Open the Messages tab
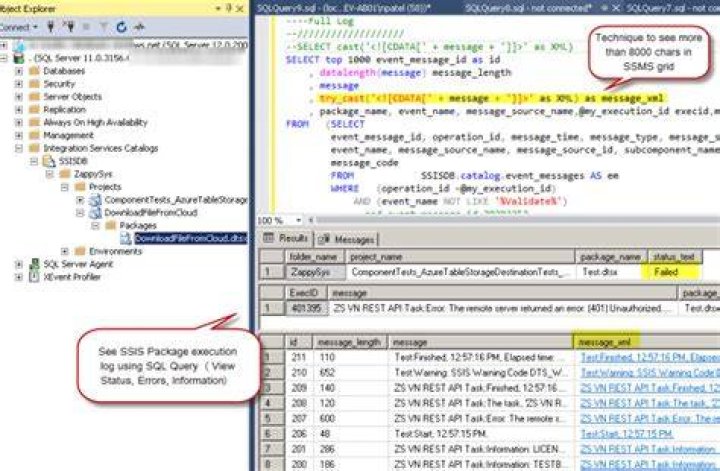 [x=347, y=239]
